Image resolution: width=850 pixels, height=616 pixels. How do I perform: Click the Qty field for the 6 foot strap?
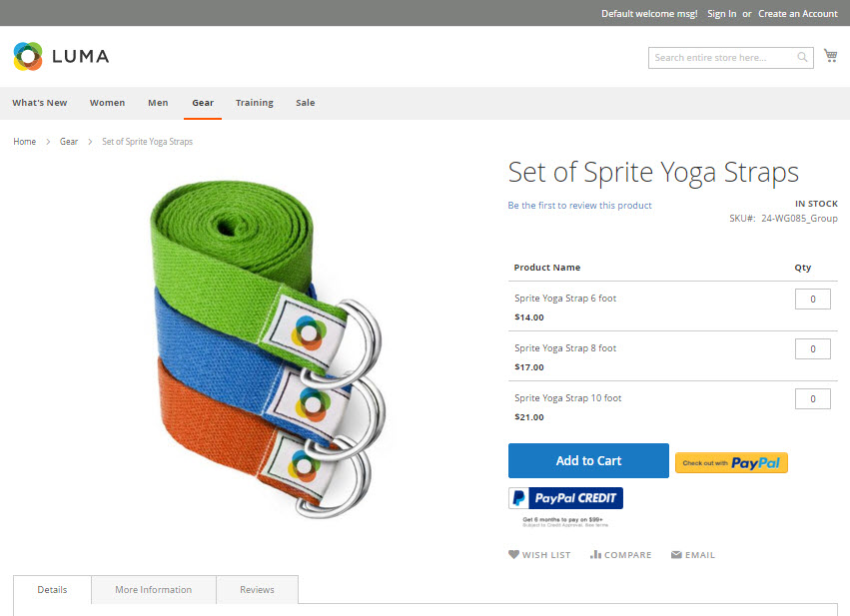pyautogui.click(x=812, y=299)
